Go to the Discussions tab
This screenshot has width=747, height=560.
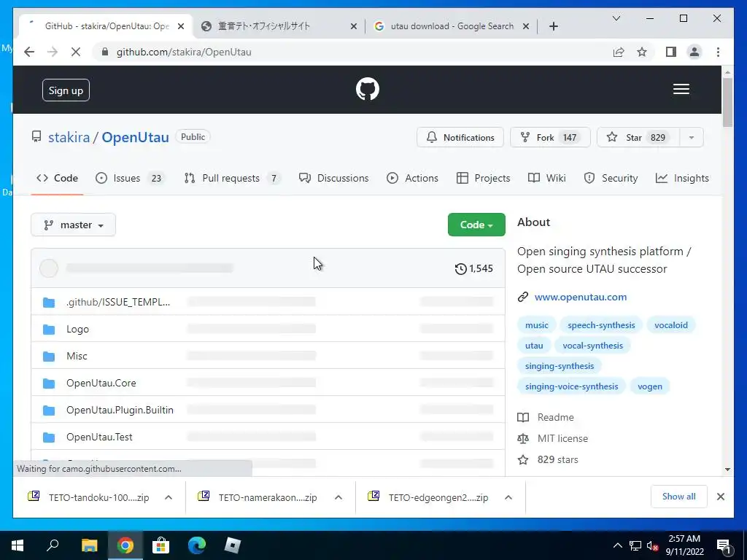point(333,178)
